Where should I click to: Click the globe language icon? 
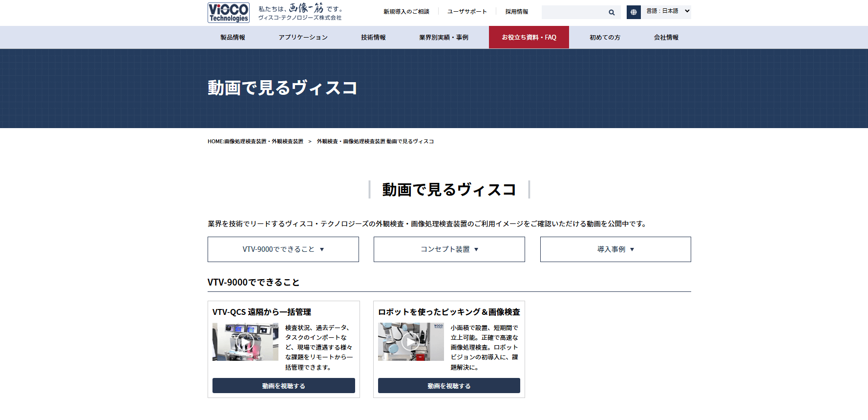(634, 12)
